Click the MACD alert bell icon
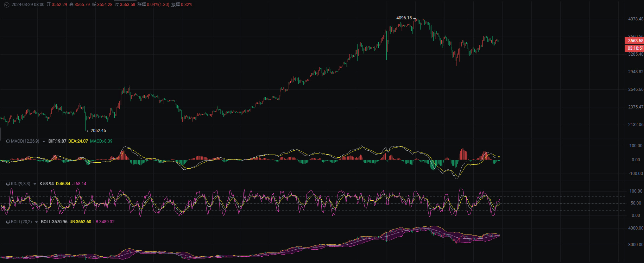Screen dimensions: 644x263 [x=8, y=141]
